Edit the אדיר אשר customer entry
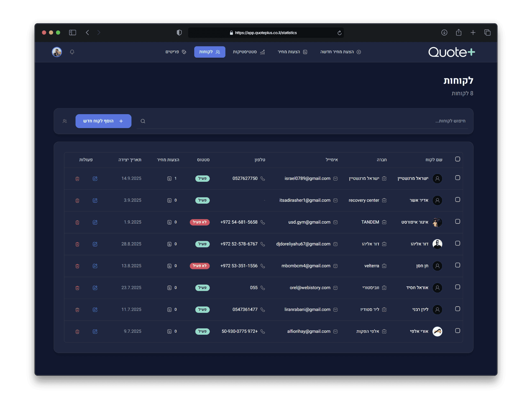 coord(95,200)
